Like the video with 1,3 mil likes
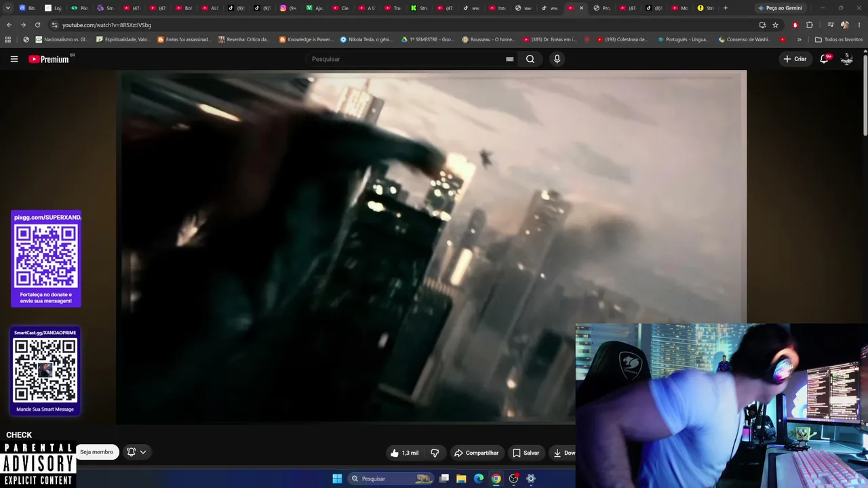868x488 pixels. coord(404,453)
